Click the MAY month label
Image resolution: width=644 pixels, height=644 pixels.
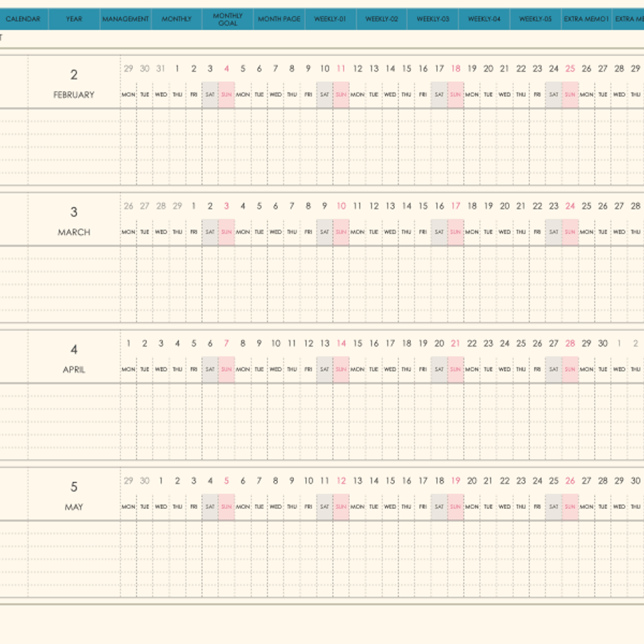(x=74, y=507)
